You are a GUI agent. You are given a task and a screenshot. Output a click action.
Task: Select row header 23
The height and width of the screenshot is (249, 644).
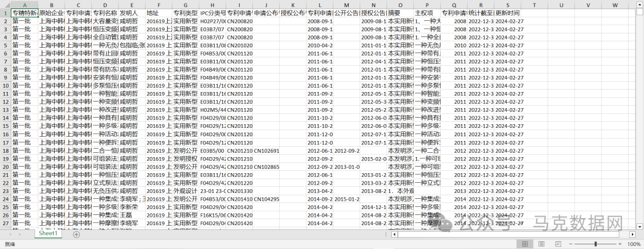(x=5, y=190)
